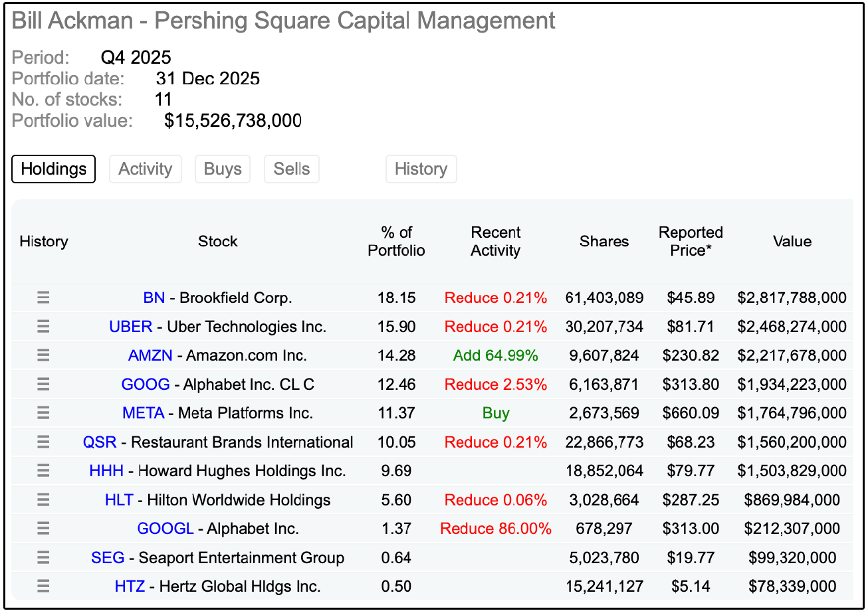Sort by the Stock column header
This screenshot has width=868, height=611.
point(217,242)
